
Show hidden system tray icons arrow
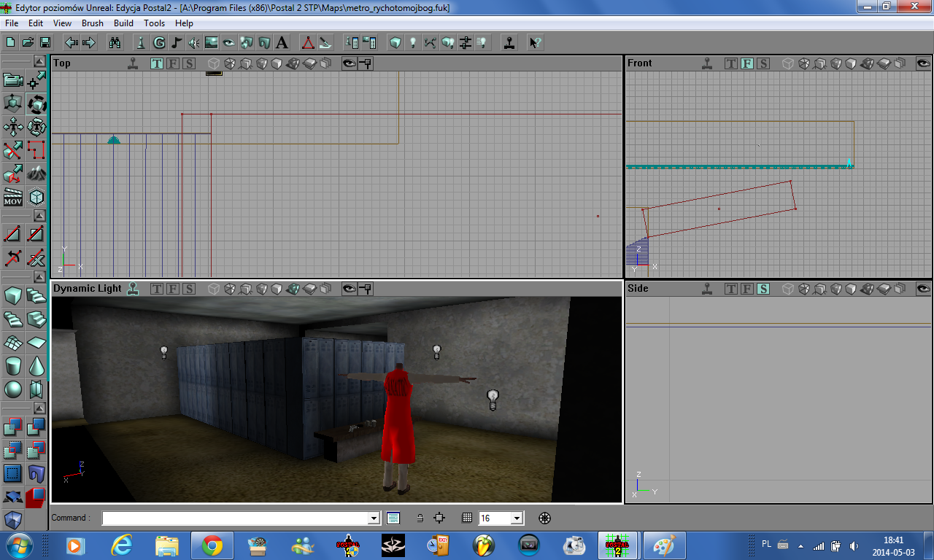[802, 545]
